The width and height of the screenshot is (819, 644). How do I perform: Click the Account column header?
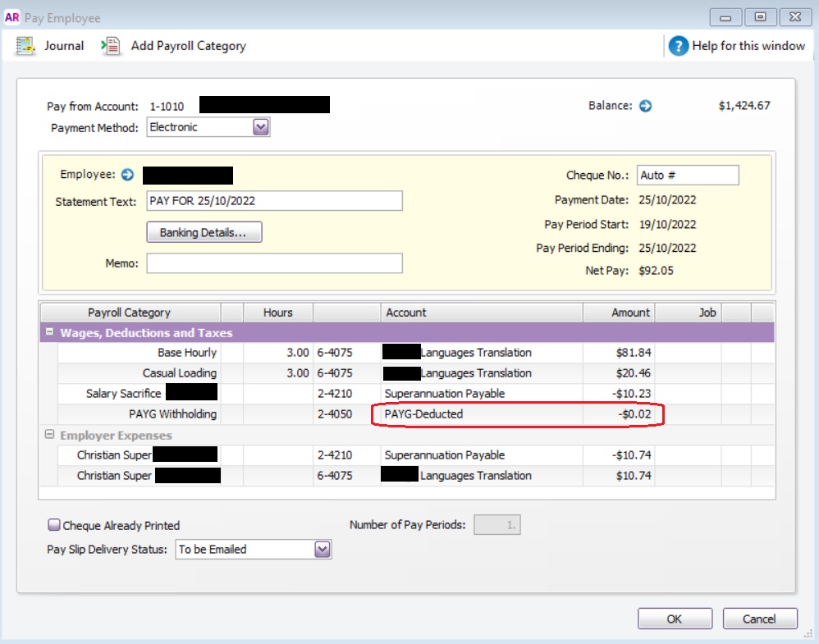tap(481, 313)
